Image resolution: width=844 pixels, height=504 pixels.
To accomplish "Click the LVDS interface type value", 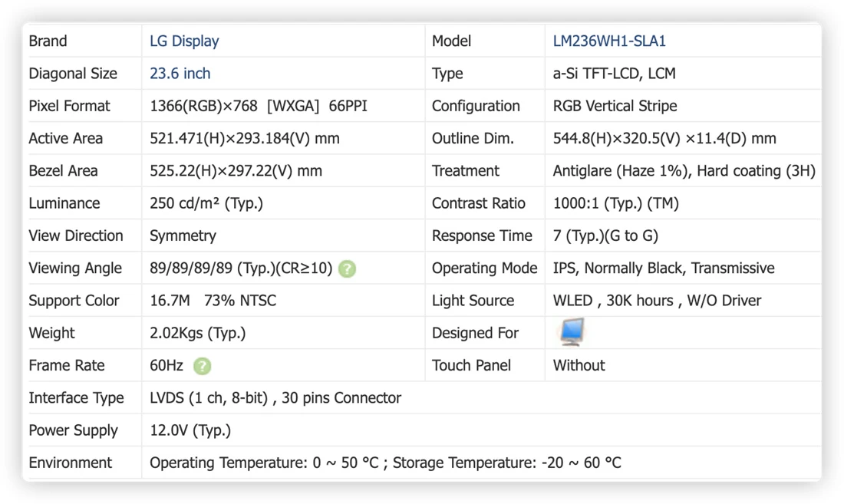I will pos(275,398).
